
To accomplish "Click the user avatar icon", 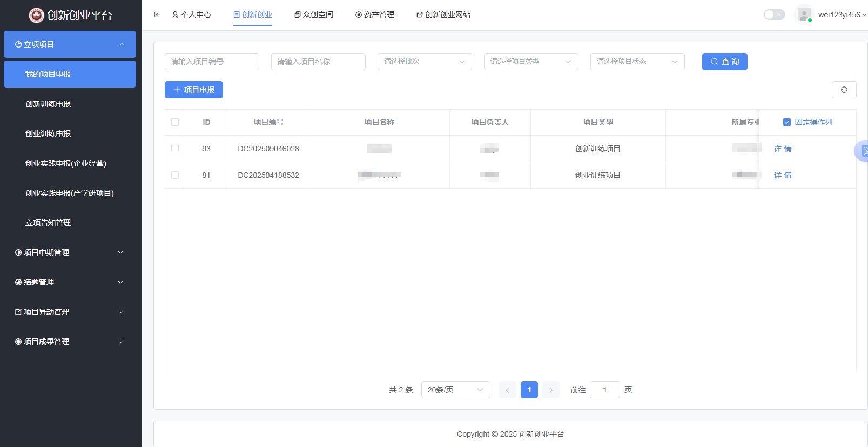I will [x=804, y=15].
